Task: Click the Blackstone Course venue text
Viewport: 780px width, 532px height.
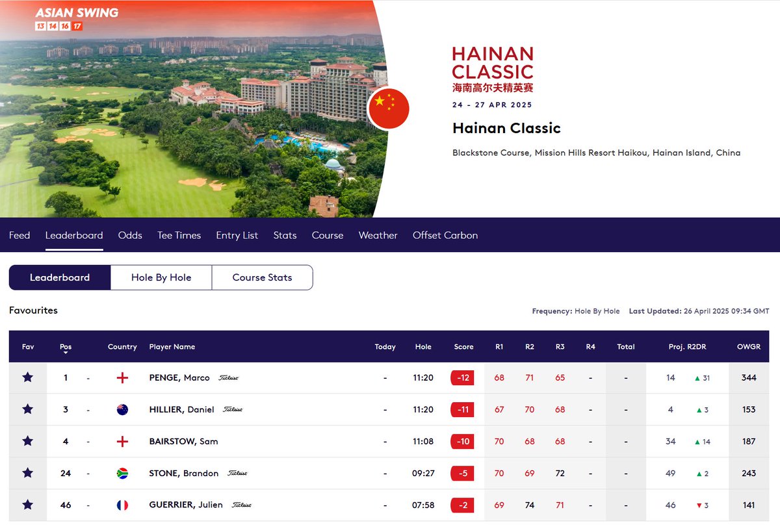Action: coord(596,153)
